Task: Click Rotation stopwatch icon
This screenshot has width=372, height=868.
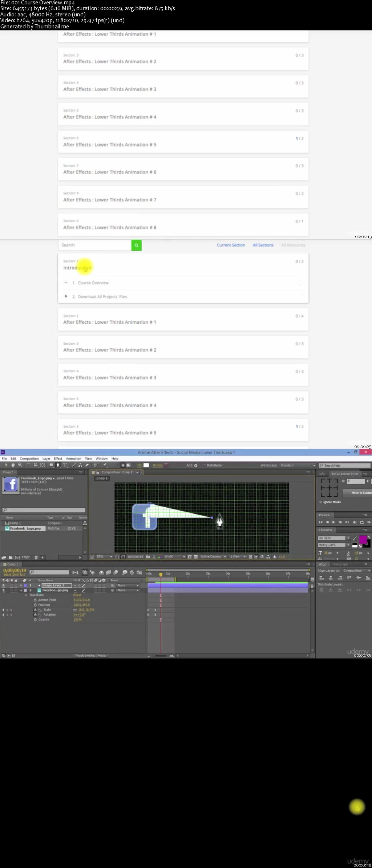Action: [35, 615]
